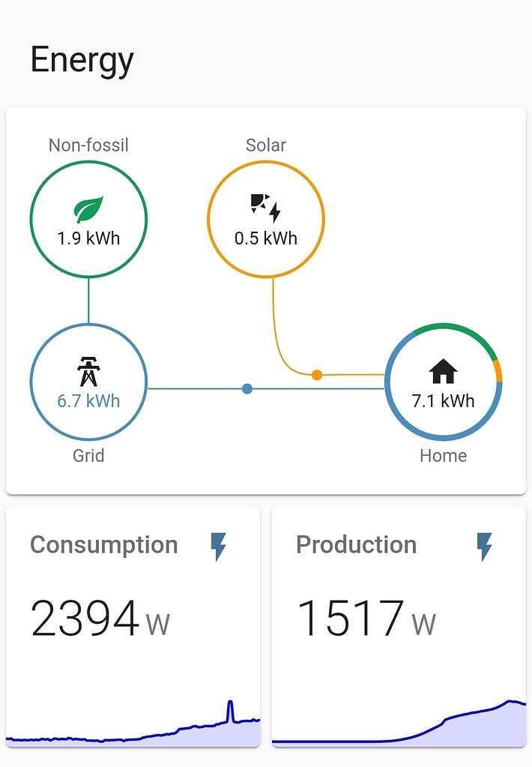Click the home icon in Home circle
Viewport: 532px width, 767px height.
tap(443, 370)
